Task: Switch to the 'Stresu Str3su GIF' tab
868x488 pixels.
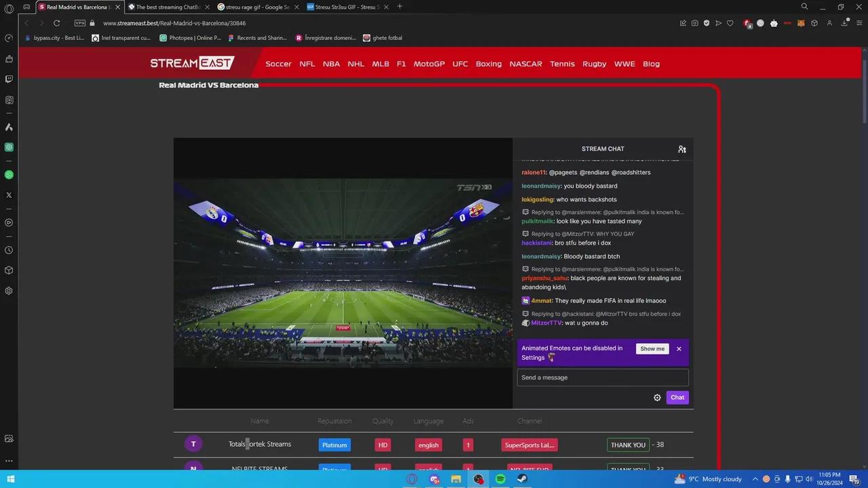Action: (347, 7)
